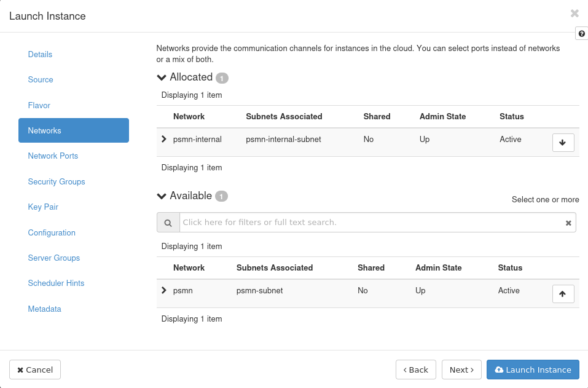Expand psmn network row details
The image size is (588, 388).
pyautogui.click(x=164, y=290)
